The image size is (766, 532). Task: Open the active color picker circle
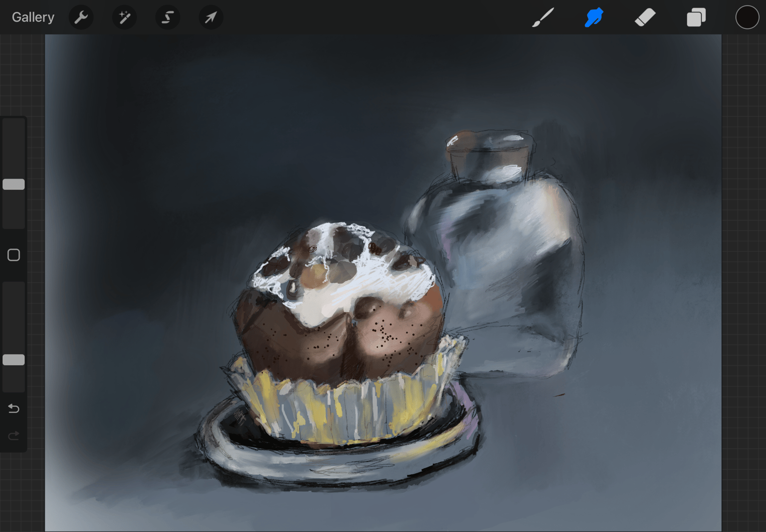tap(747, 17)
